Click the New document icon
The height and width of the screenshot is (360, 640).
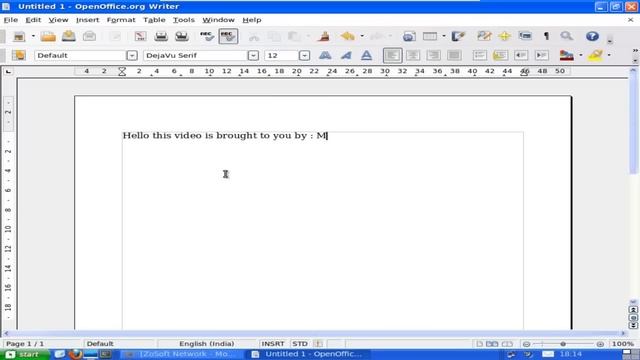tap(19, 36)
